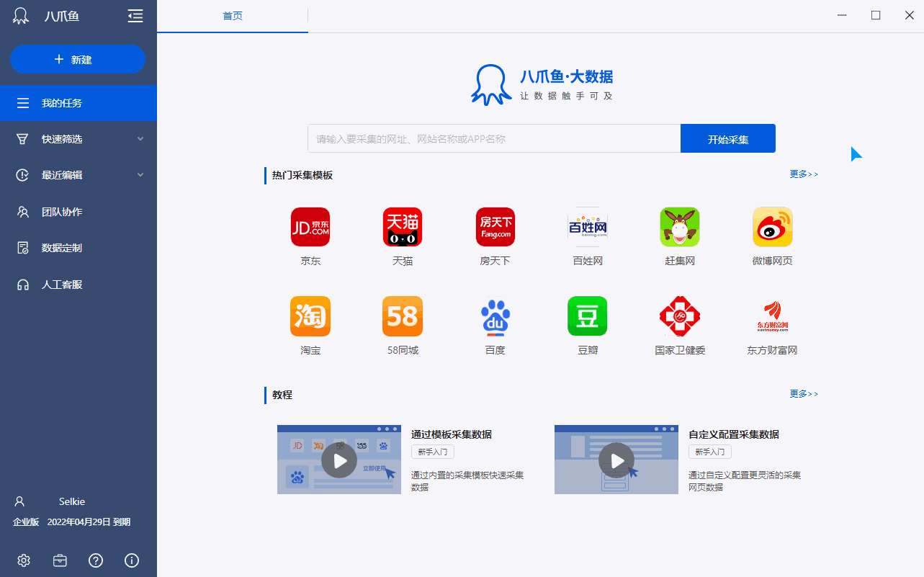Click the 开始采集 start button

(x=728, y=138)
